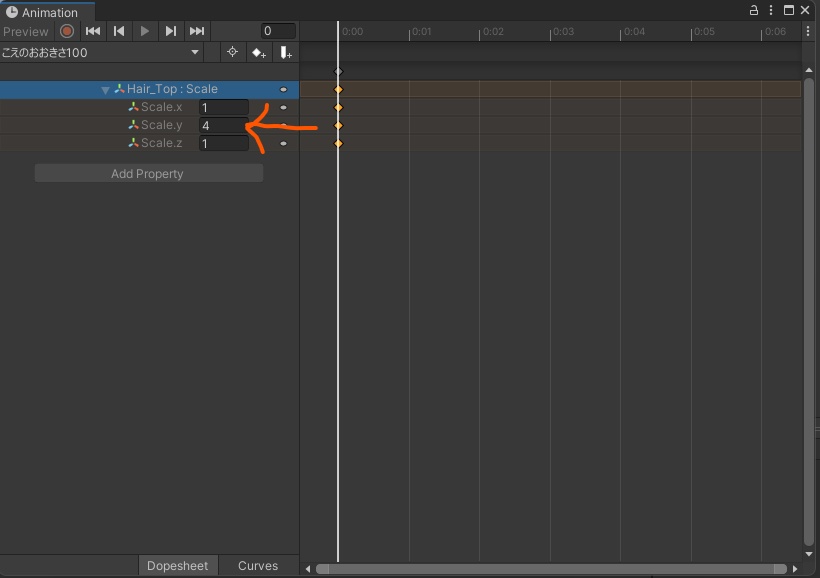Screen dimensions: 820x578
Task: Add an animation event
Action: pyautogui.click(x=286, y=52)
